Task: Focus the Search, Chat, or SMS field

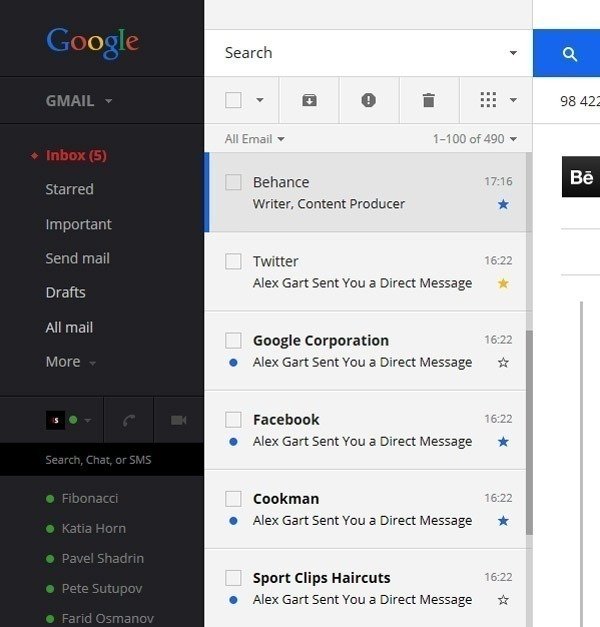Action: [x=102, y=460]
